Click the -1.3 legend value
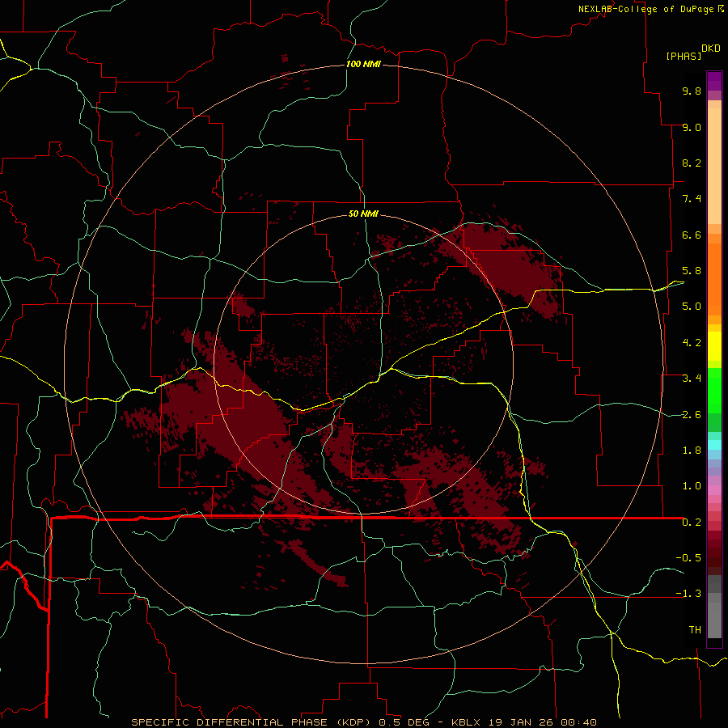The width and height of the screenshot is (728, 728). click(688, 594)
